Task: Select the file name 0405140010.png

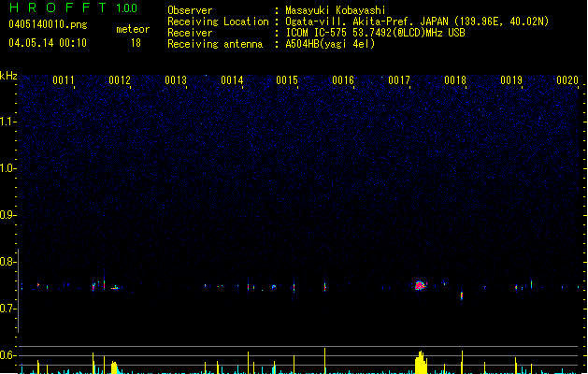Action: pyautogui.click(x=48, y=24)
